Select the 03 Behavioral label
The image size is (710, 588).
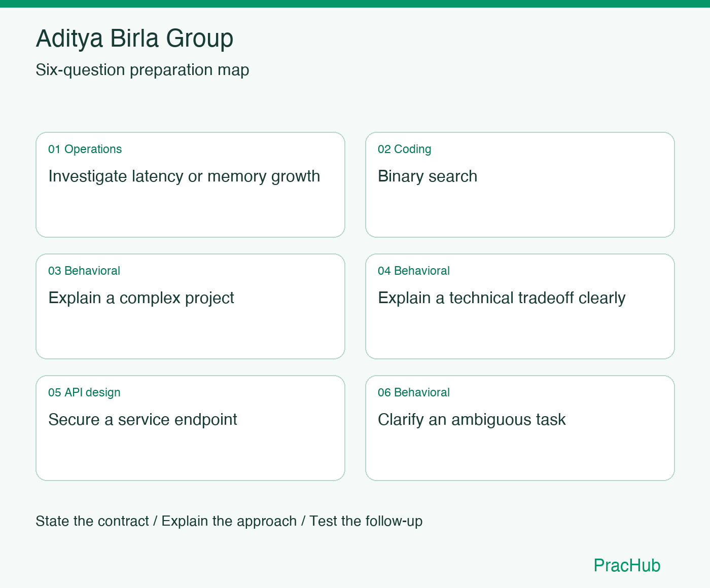[84, 271]
